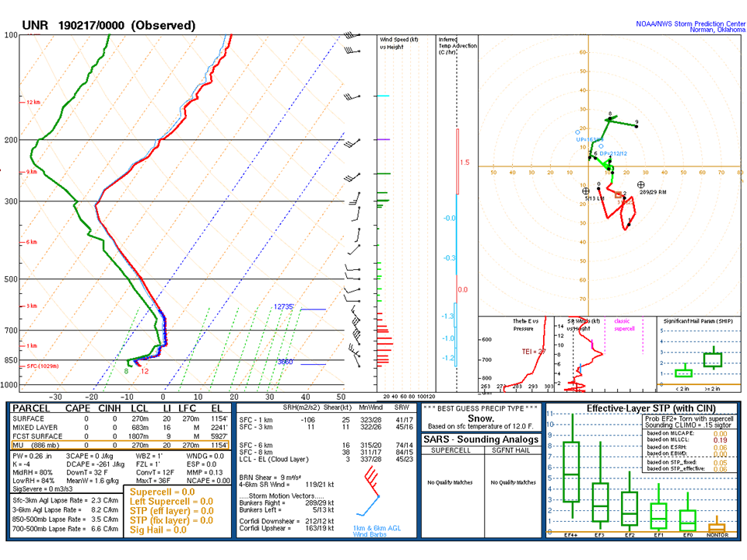Image resolution: width=747 pixels, height=560 pixels.
Task: Click the "BEST GUESS PRECIP TYPE" heading
Action: coord(480,408)
